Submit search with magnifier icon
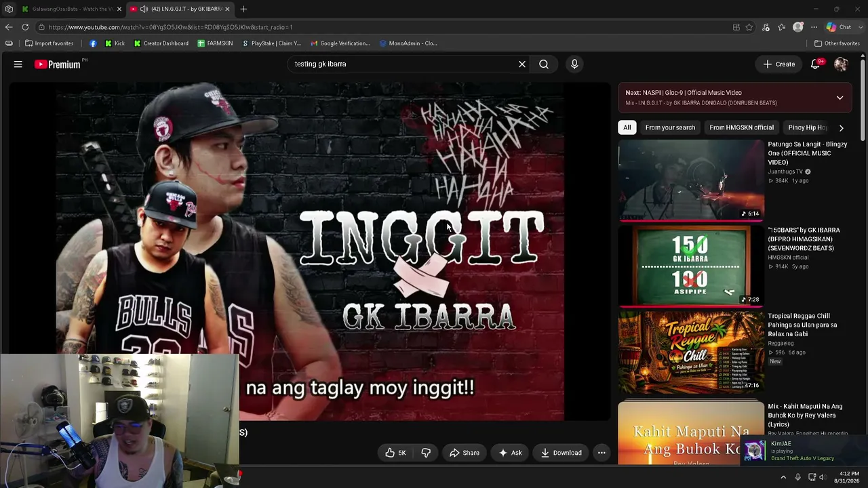Viewport: 868px width, 488px height. [x=544, y=64]
